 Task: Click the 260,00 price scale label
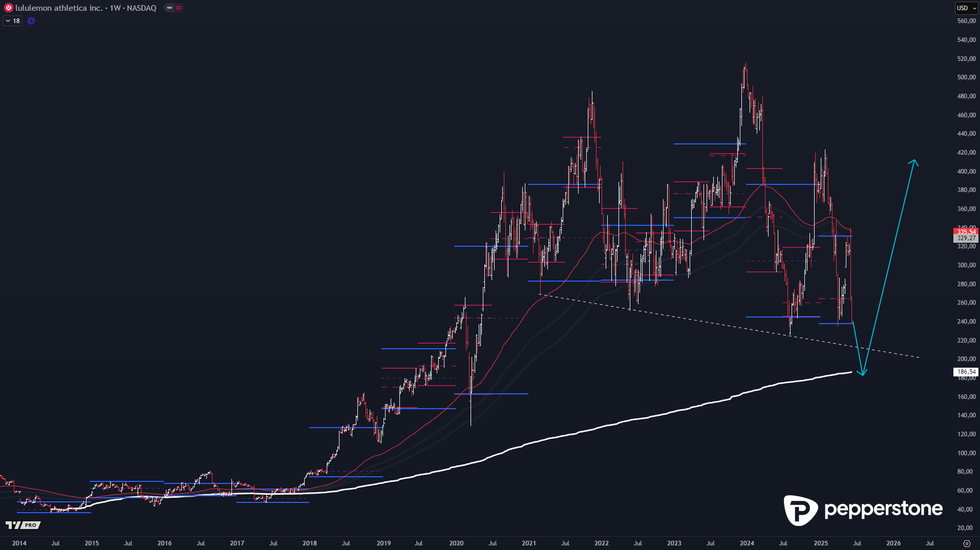pyautogui.click(x=966, y=303)
